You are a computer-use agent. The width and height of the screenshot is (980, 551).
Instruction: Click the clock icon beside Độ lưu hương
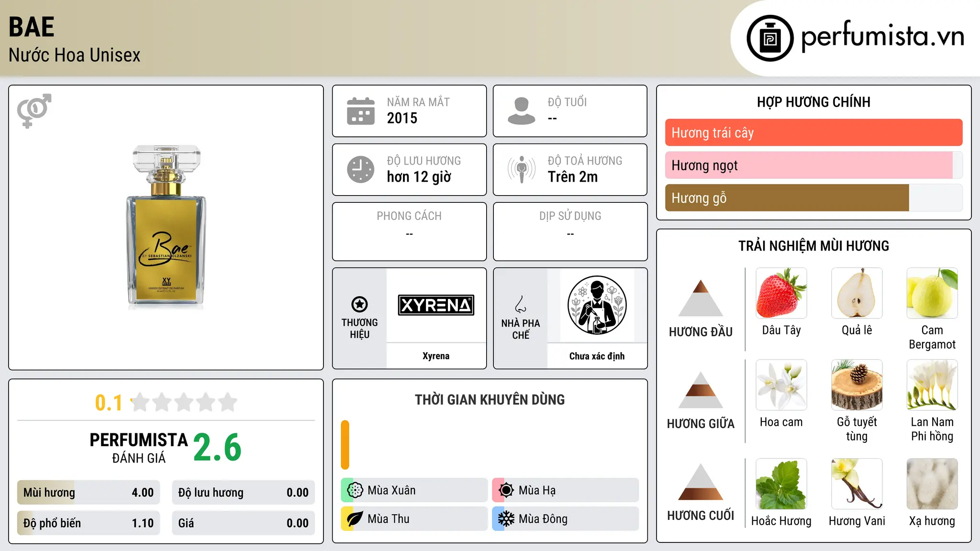click(361, 169)
